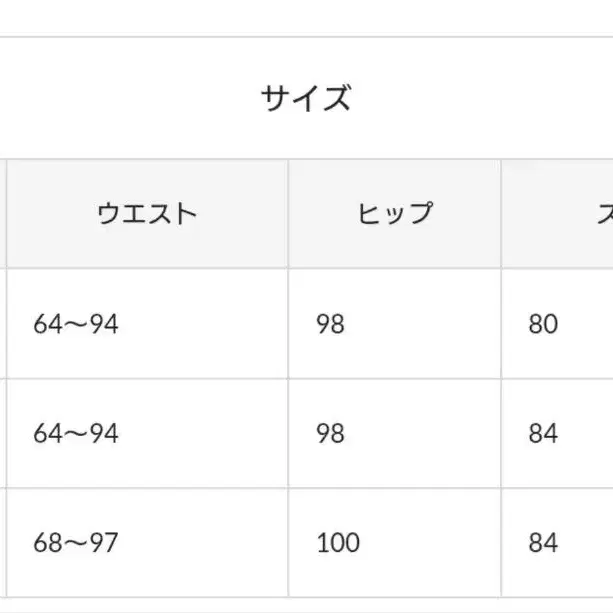The height and width of the screenshot is (613, 613).
Task: Click hip value 98 in first data row
Action: [330, 324]
